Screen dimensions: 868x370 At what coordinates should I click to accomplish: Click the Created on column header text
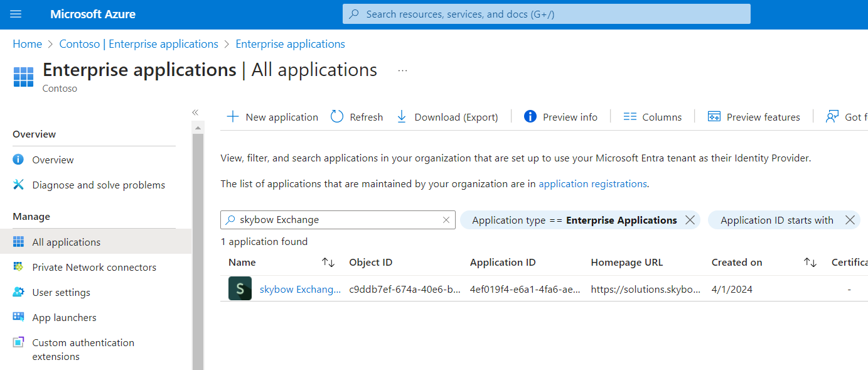tap(737, 263)
